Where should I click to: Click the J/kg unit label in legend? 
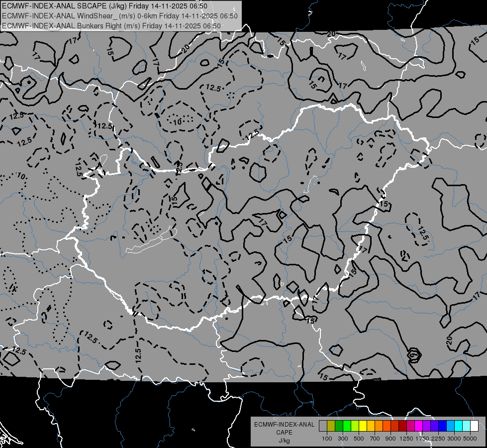(x=284, y=441)
